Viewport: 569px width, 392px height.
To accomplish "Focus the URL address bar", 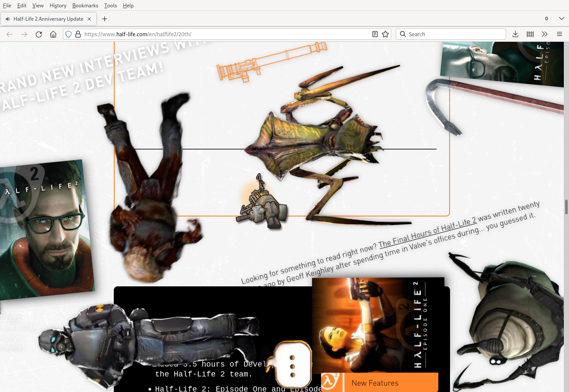I will [x=226, y=34].
